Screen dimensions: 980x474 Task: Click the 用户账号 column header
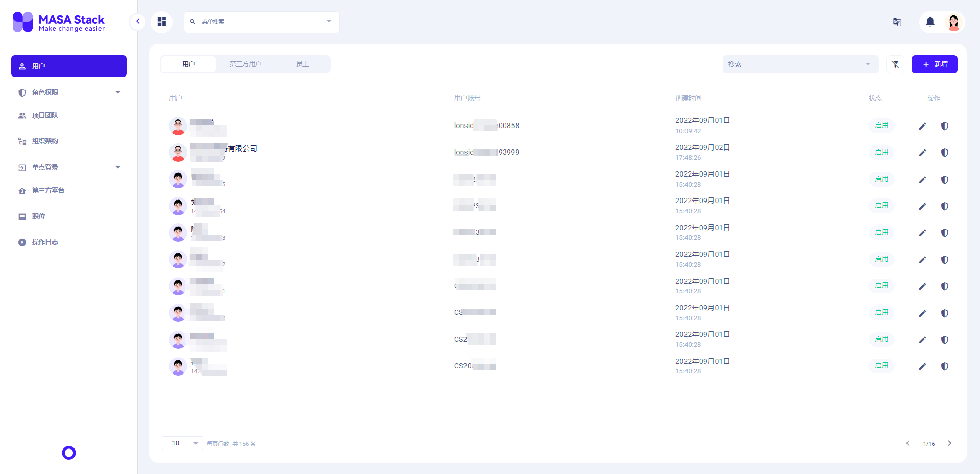pos(467,98)
